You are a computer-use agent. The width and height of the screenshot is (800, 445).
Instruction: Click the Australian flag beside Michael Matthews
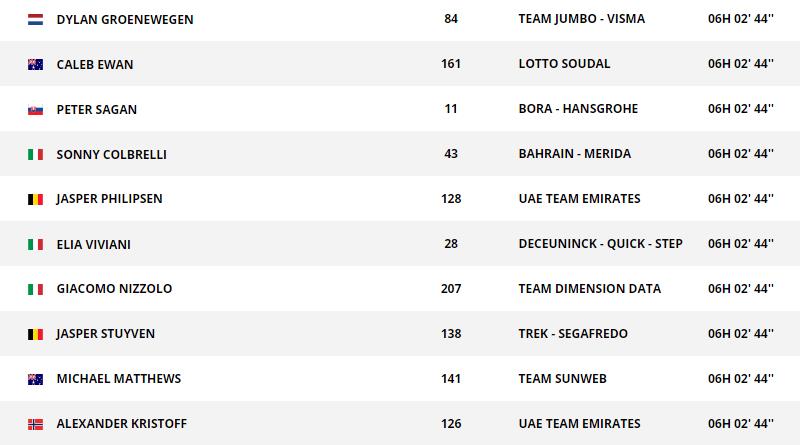click(35, 379)
